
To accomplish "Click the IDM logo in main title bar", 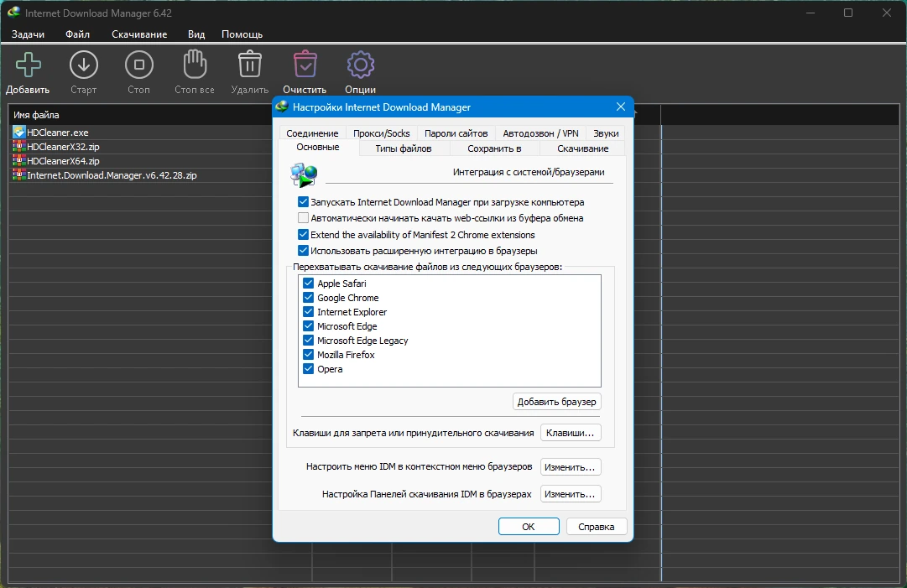I will click(x=14, y=12).
